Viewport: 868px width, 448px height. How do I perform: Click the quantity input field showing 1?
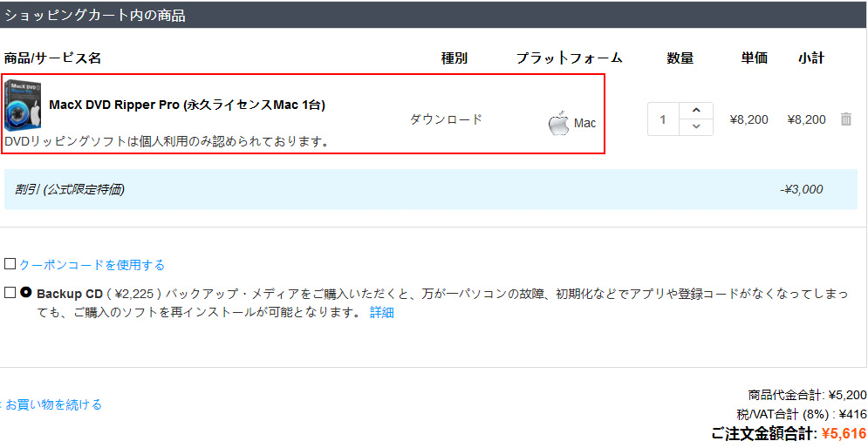[x=663, y=119]
